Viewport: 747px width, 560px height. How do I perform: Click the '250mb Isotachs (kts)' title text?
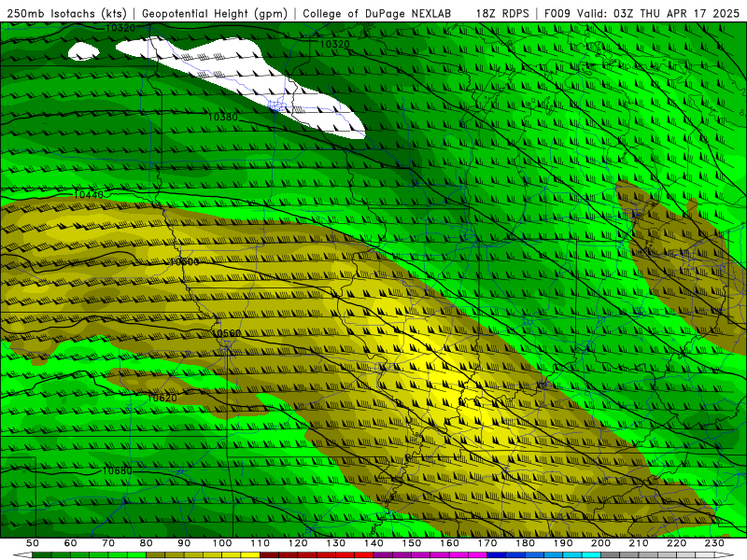tap(66, 13)
